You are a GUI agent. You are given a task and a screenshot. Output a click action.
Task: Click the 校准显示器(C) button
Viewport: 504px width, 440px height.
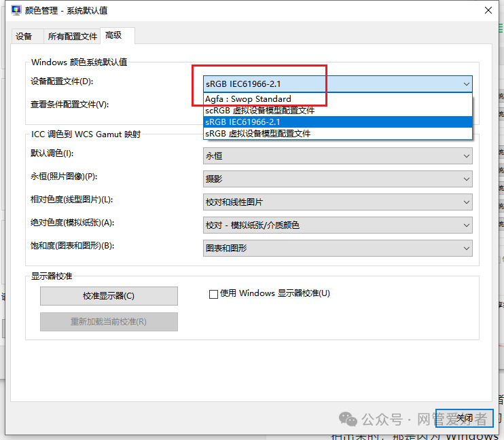pyautogui.click(x=109, y=296)
